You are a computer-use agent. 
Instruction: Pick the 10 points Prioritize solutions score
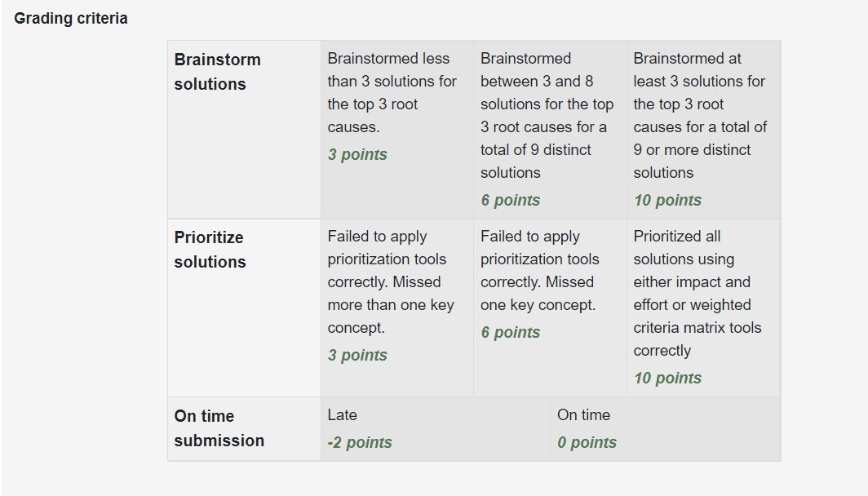point(667,378)
